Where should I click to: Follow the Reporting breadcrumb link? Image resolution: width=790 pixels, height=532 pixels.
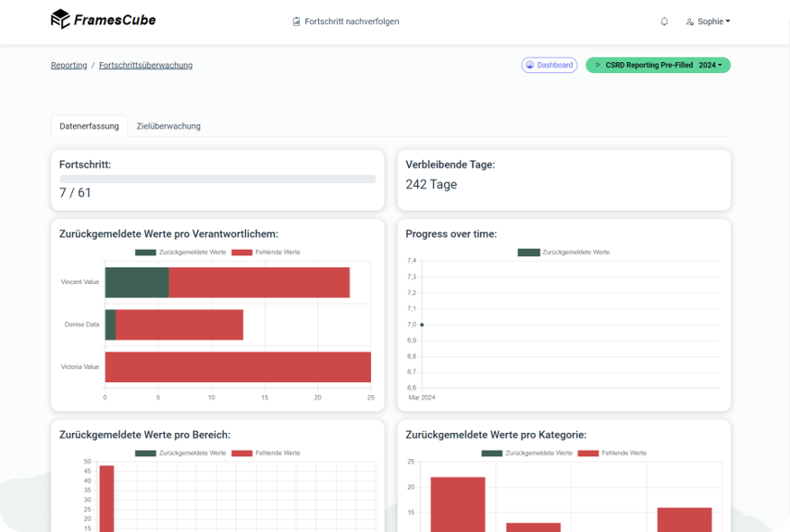pos(68,66)
